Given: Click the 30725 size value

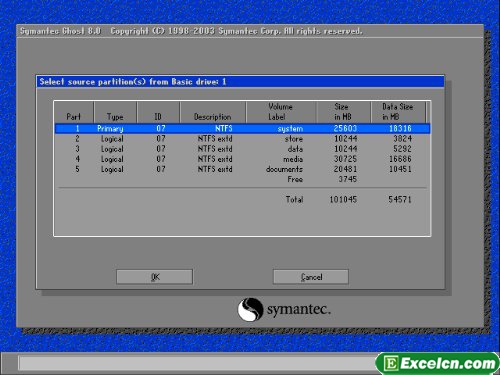Looking at the screenshot, I should point(345,159).
